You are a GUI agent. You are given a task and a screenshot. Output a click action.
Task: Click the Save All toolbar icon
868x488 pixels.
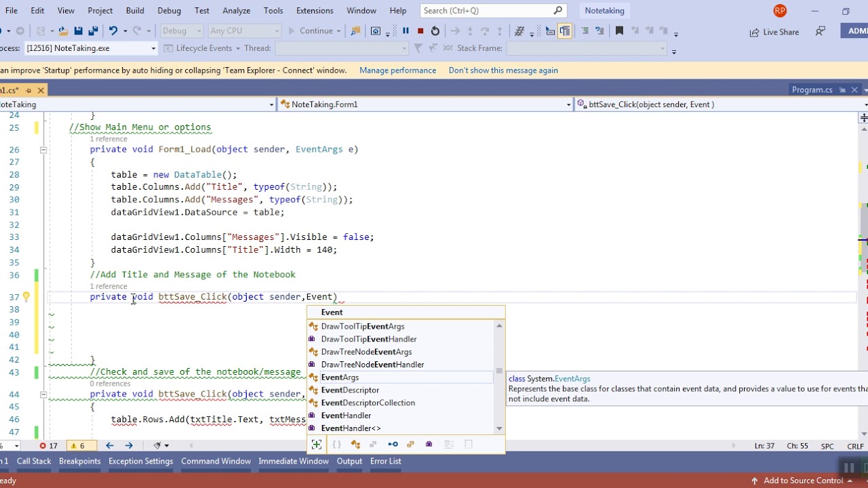coord(93,30)
